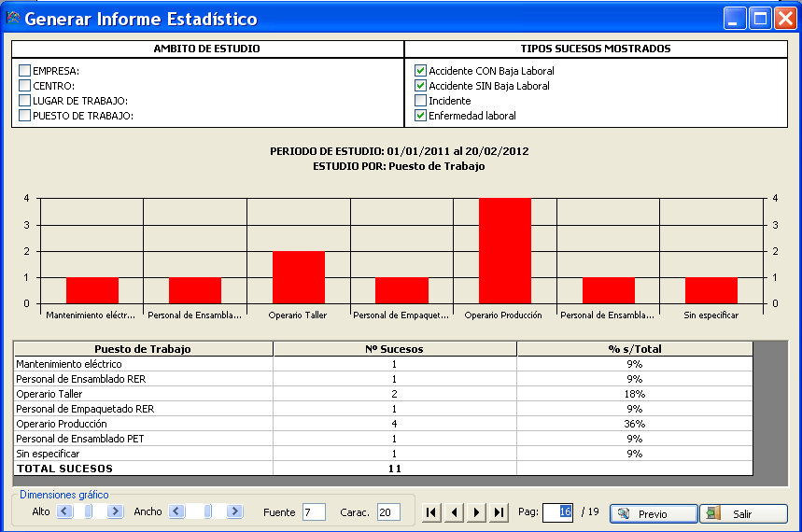Screen dimensions: 802x532
Task: Increase chart width with Ancho right arrow
Action: pos(234,511)
